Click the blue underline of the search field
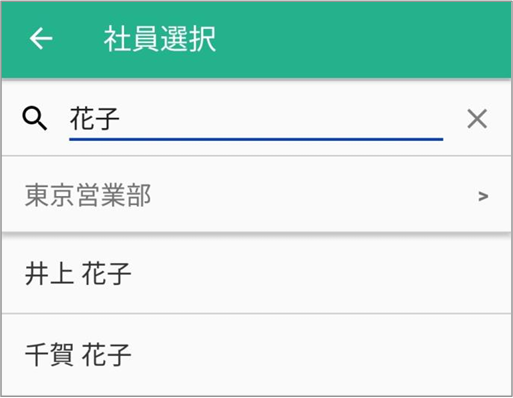The image size is (513, 398). click(256, 139)
